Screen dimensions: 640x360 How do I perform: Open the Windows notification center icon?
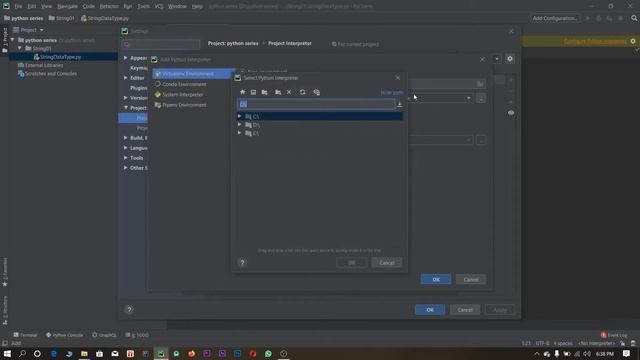(627, 354)
